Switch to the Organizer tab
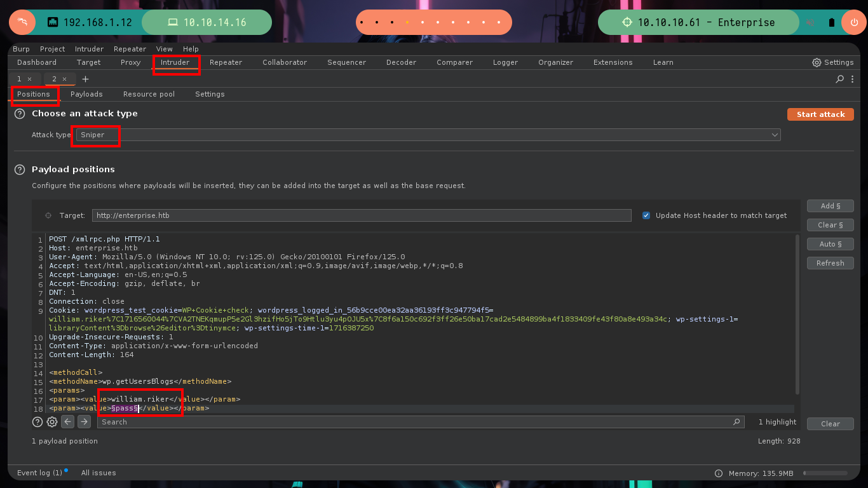This screenshot has width=868, height=488. click(x=556, y=62)
